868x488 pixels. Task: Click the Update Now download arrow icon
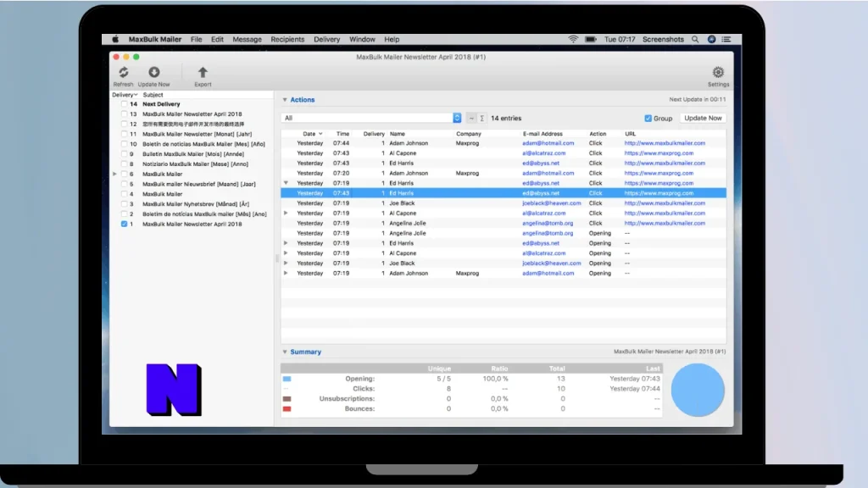point(154,72)
